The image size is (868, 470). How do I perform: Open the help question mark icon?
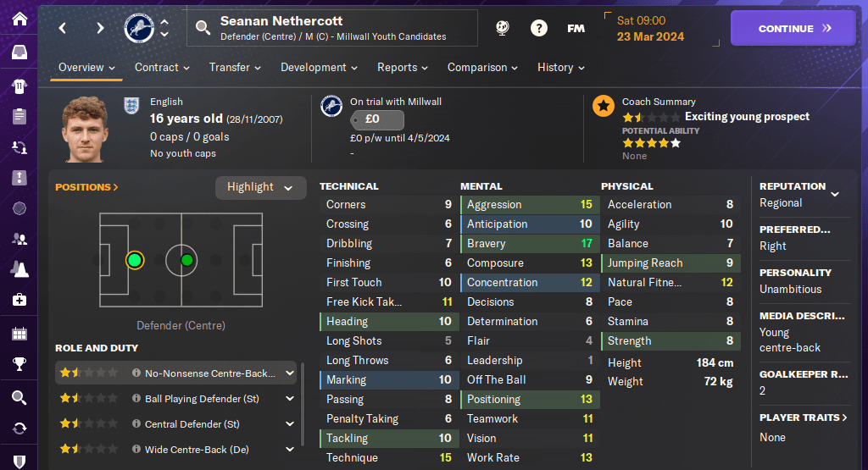(x=539, y=28)
